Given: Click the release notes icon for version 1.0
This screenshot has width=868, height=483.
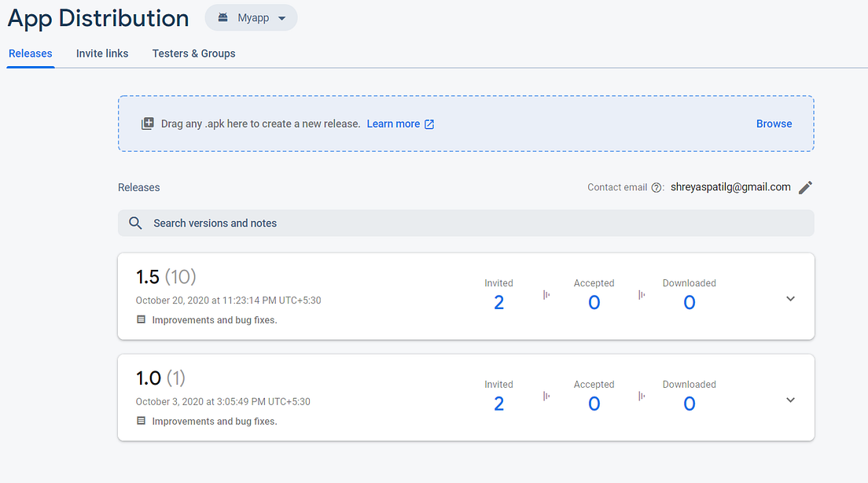Looking at the screenshot, I should tap(142, 421).
